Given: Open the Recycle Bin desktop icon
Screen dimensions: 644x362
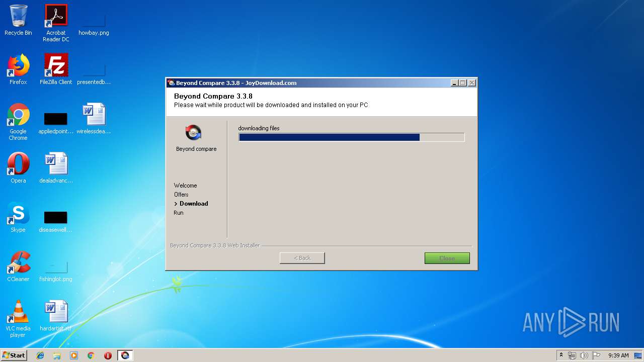Looking at the screenshot, I should pyautogui.click(x=18, y=20).
